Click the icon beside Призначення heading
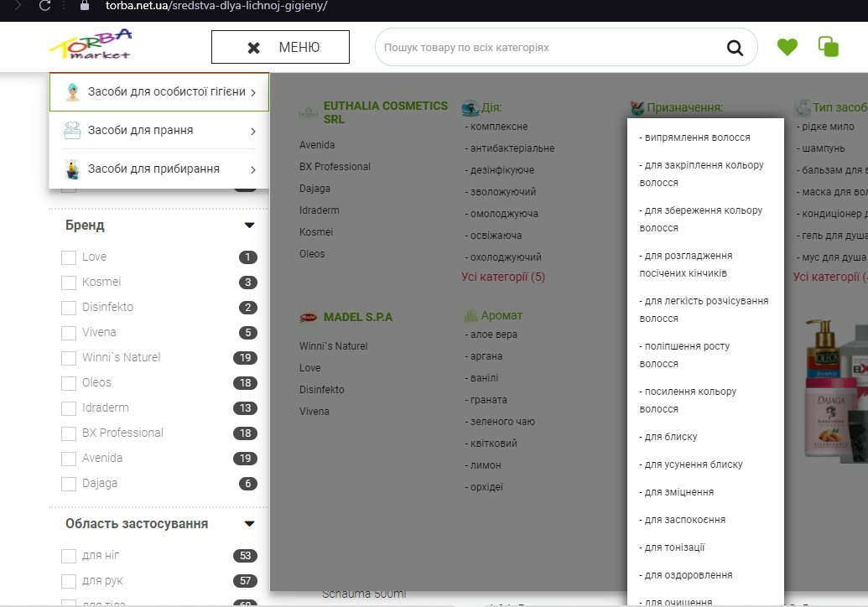Viewport: 868px width, 607px height. tap(637, 108)
